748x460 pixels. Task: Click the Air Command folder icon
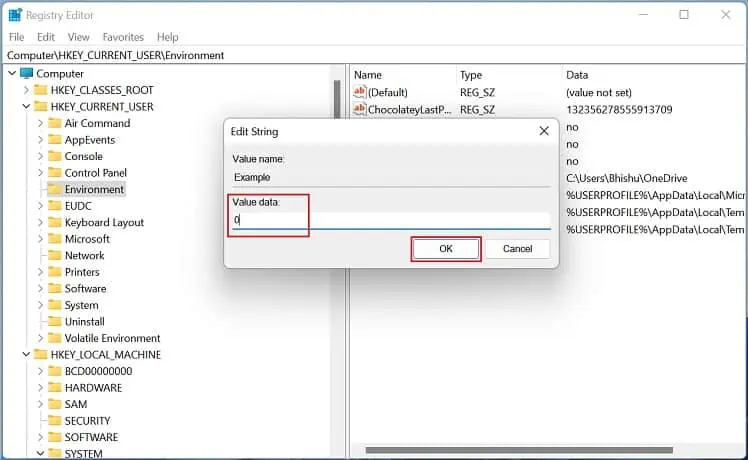tap(55, 123)
